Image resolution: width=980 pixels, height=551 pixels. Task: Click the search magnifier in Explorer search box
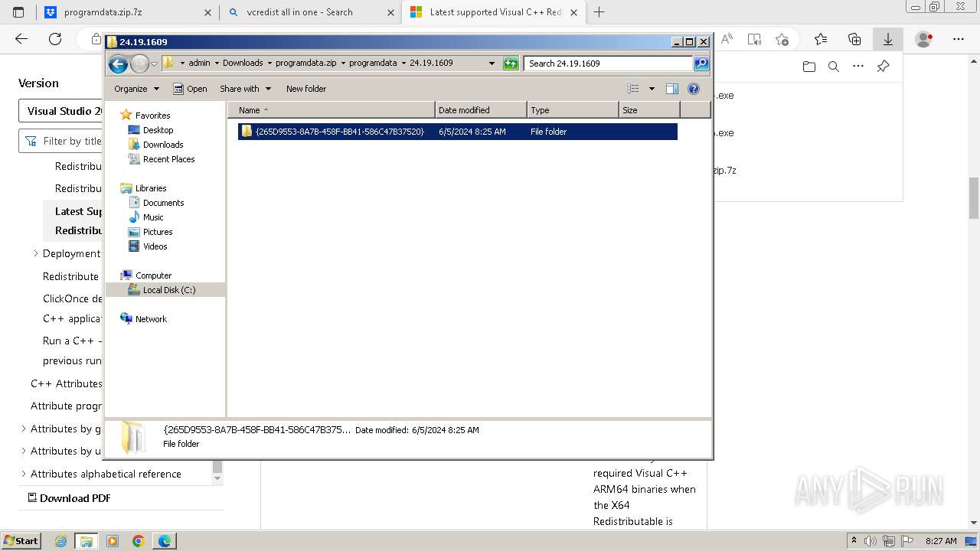coord(701,64)
